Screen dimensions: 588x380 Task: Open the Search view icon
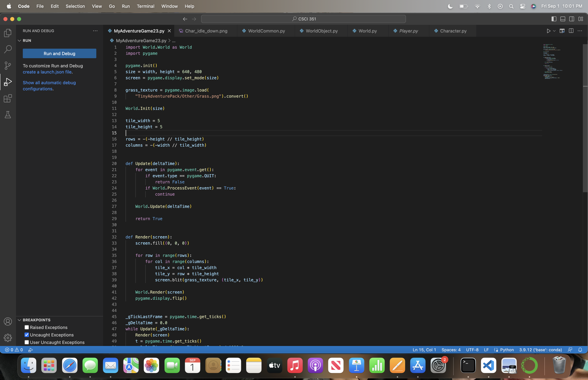(8, 49)
